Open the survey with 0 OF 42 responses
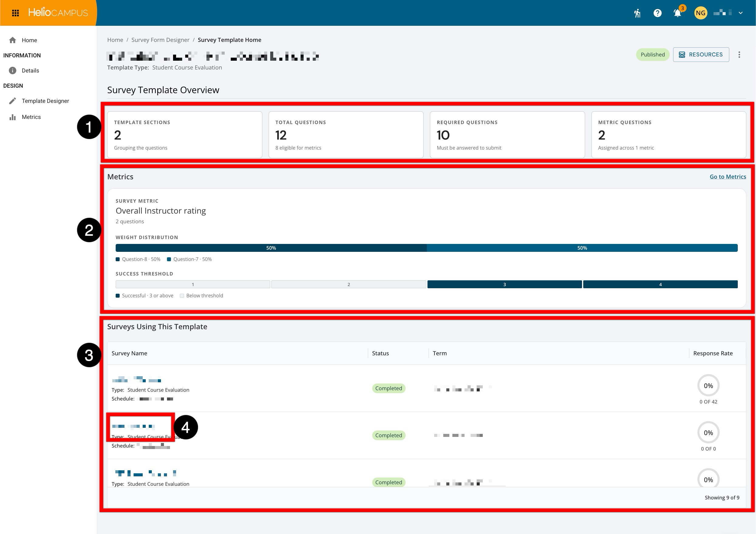756x534 pixels. point(136,380)
